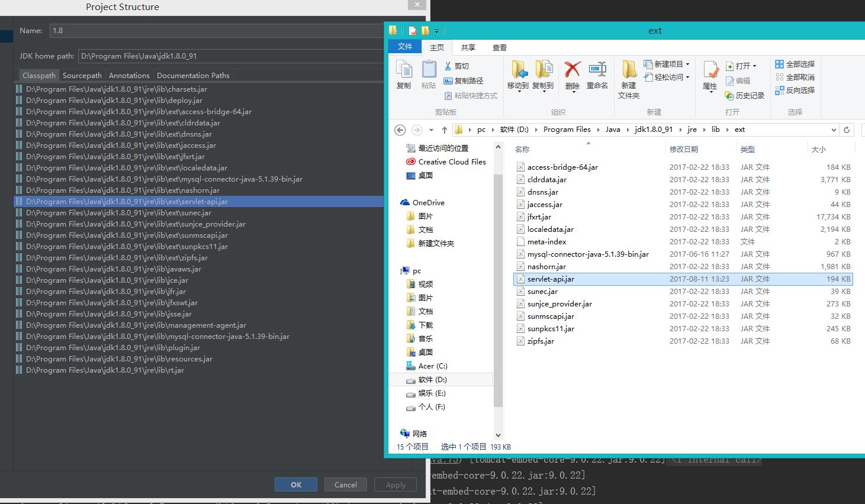Viewport: 865px width, 504px height.
Task: Open the Easy access (轻松访问) dropdown
Action: tap(667, 77)
